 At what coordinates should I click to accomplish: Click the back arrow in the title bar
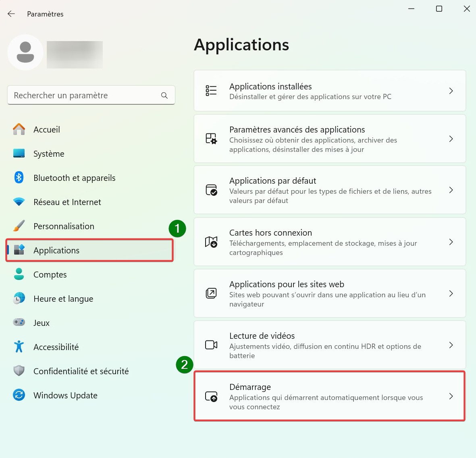click(x=11, y=14)
